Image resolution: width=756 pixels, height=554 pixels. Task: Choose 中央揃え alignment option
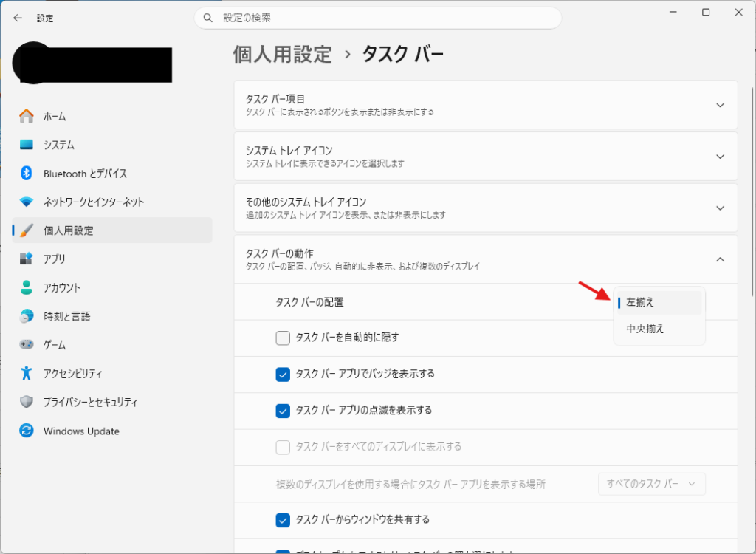[x=659, y=329]
